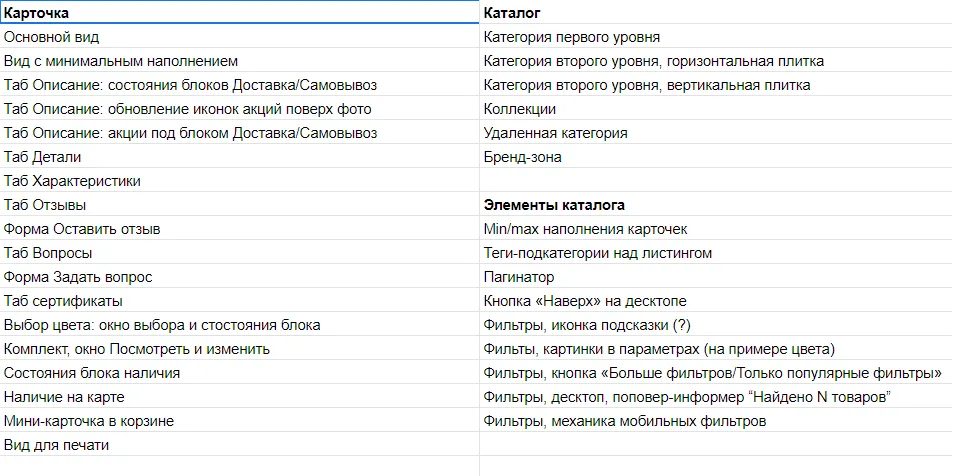Click the "Мини-карточка в корзине" cell
This screenshot has height=476, width=957.
pyautogui.click(x=89, y=421)
